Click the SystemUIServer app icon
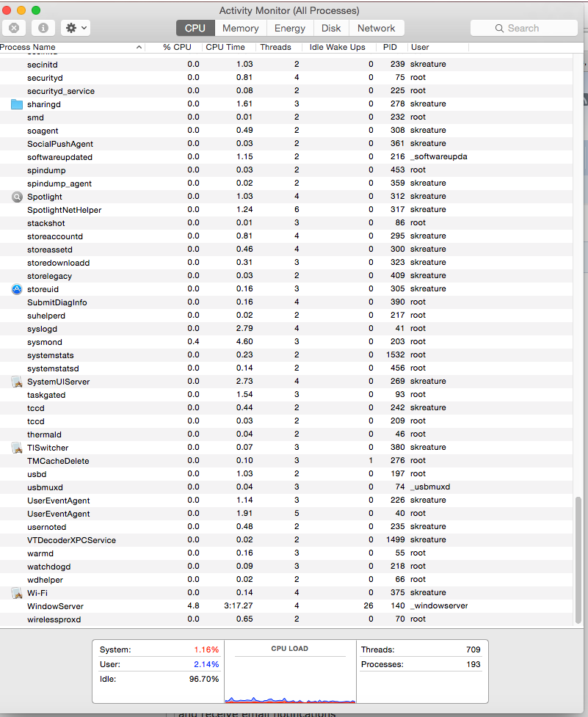588x717 pixels. coord(17,382)
